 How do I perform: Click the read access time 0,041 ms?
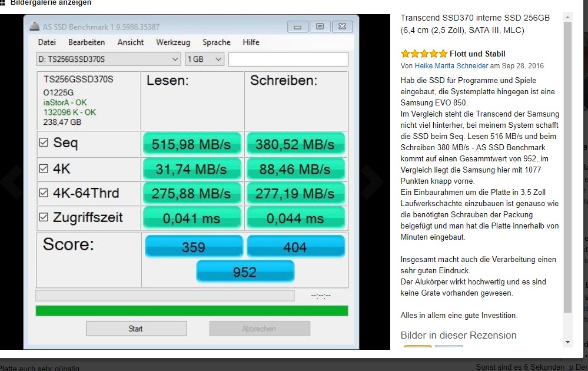(x=191, y=218)
